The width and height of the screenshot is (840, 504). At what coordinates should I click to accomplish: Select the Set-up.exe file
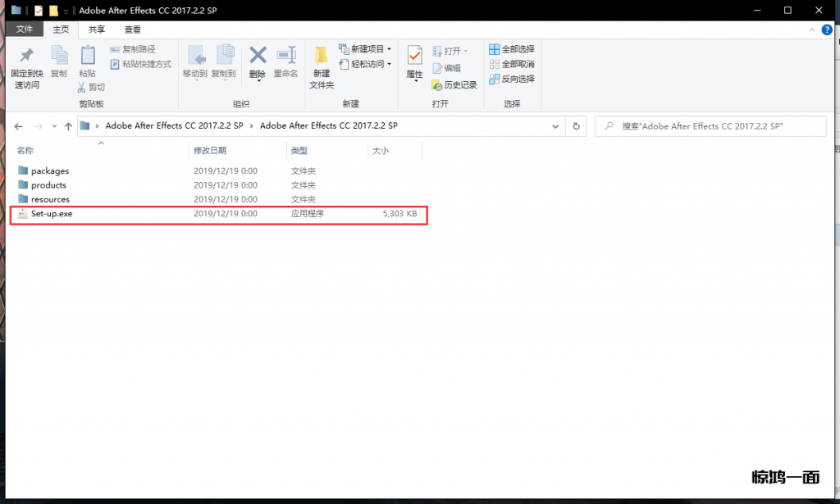coord(52,214)
